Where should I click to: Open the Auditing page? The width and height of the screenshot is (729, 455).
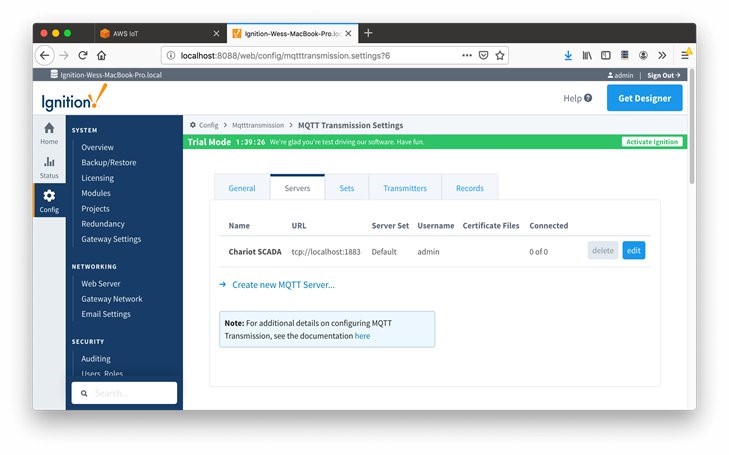click(x=96, y=359)
